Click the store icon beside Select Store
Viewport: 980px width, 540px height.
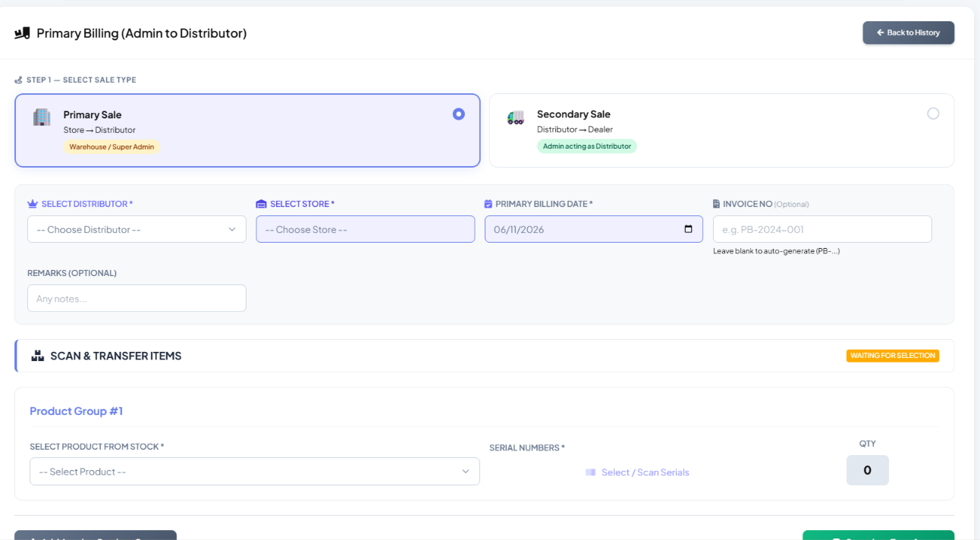pos(261,204)
